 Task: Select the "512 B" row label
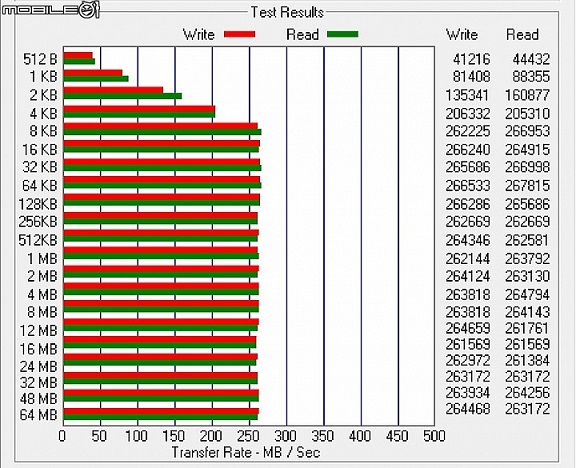point(40,59)
